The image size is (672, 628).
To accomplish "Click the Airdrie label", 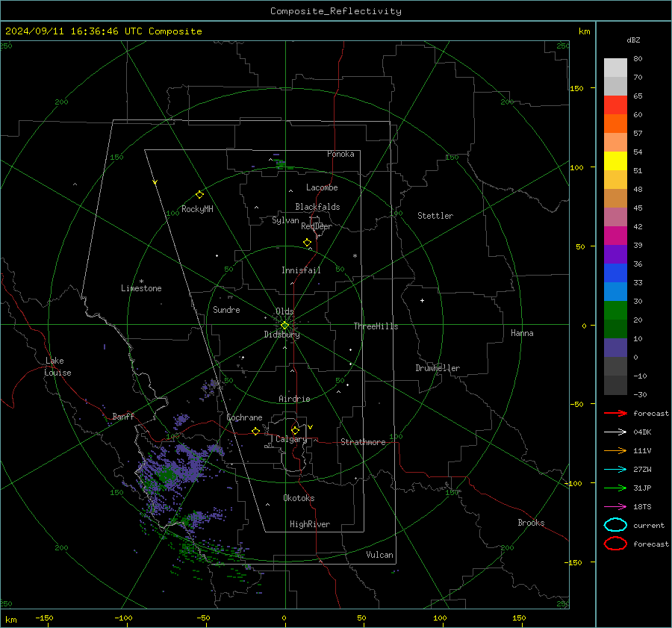I will coord(294,399).
